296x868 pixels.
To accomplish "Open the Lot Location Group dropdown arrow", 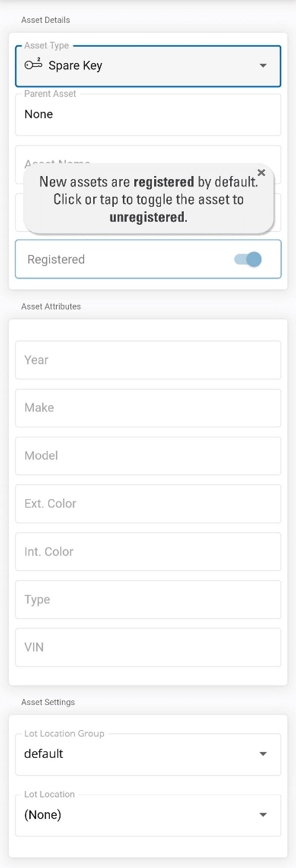I will coord(263,754).
